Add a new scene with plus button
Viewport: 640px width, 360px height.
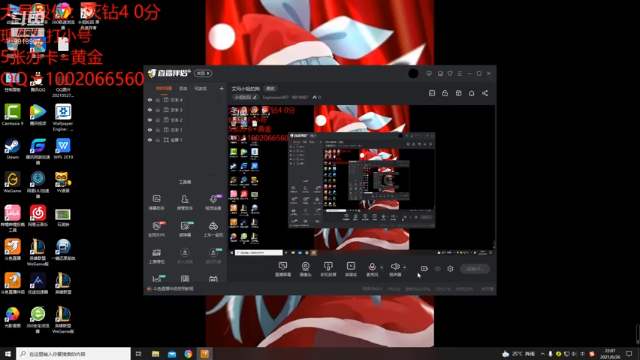[x=221, y=88]
